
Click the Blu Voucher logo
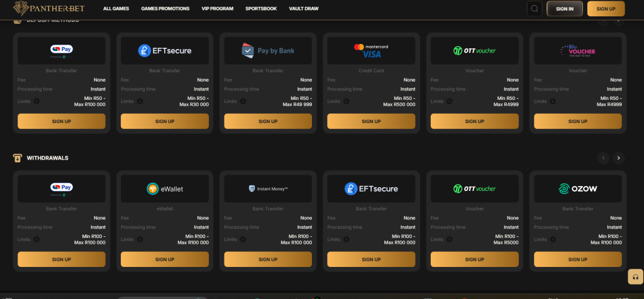[578, 50]
